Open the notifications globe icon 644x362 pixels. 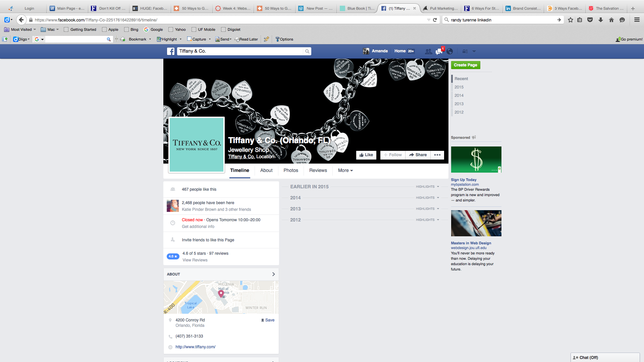click(450, 51)
